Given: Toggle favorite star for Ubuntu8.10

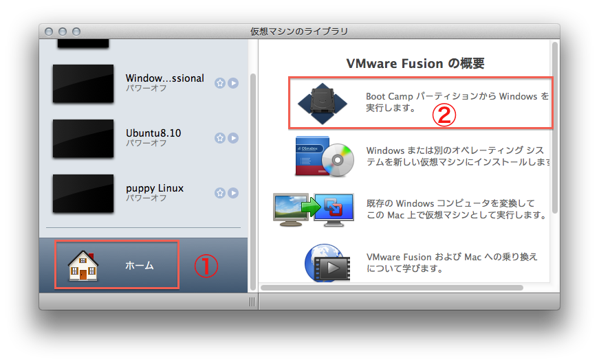Looking at the screenshot, I should (x=219, y=138).
